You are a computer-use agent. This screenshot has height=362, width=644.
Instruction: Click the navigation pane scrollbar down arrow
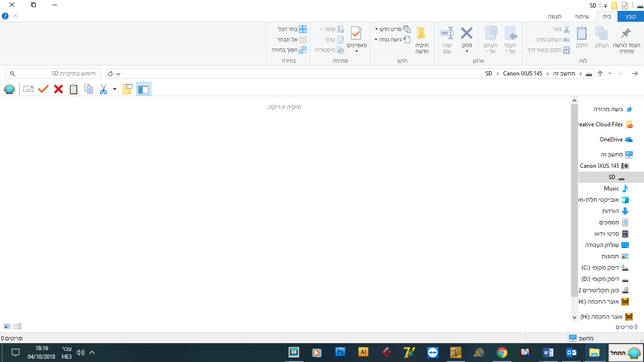(574, 318)
